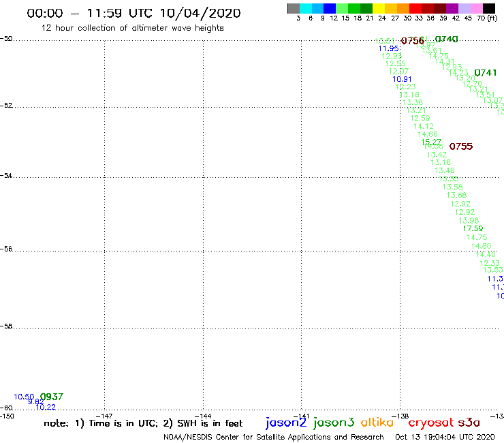Image resolution: width=504 pixels, height=443 pixels.
Task: Click the wave height value '12.33'
Action: [x=490, y=263]
